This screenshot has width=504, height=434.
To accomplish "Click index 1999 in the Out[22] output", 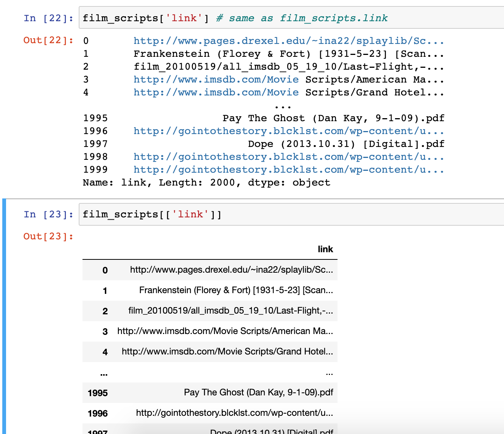I will click(95, 170).
